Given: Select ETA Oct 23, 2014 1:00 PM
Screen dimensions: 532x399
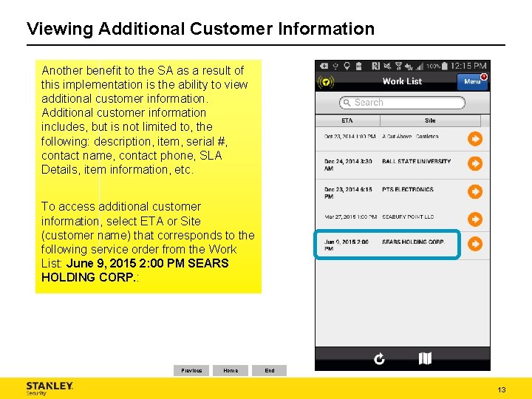Looking at the screenshot, I should [349, 137].
